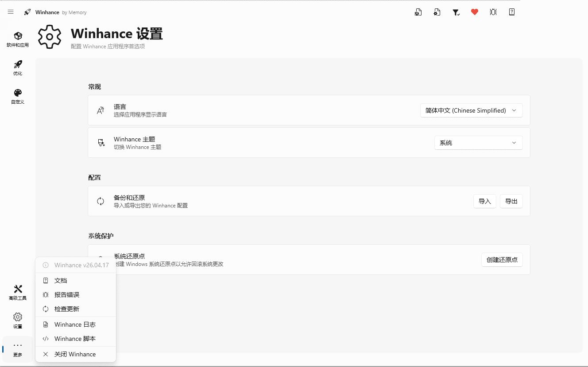This screenshot has width=588, height=367.
Task: Toggle the filter funnel icon in top bar
Action: point(456,12)
